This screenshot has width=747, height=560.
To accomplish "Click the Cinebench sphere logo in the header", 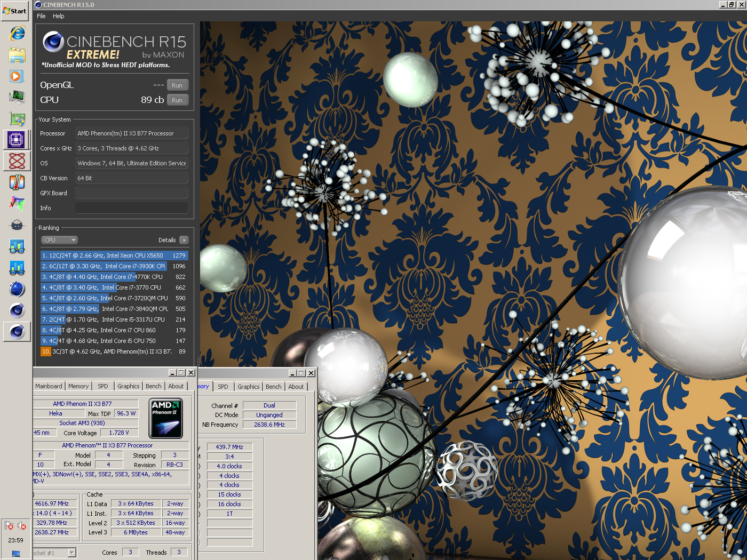I will (53, 42).
